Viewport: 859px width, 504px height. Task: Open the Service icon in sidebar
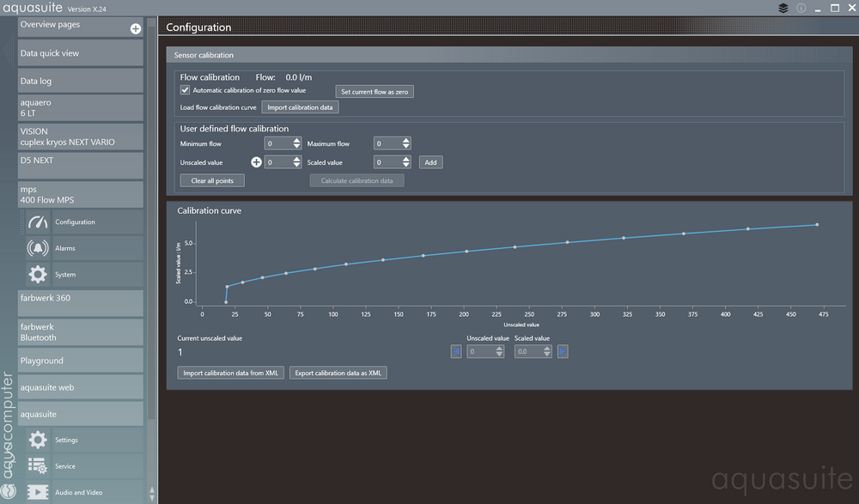click(x=38, y=466)
